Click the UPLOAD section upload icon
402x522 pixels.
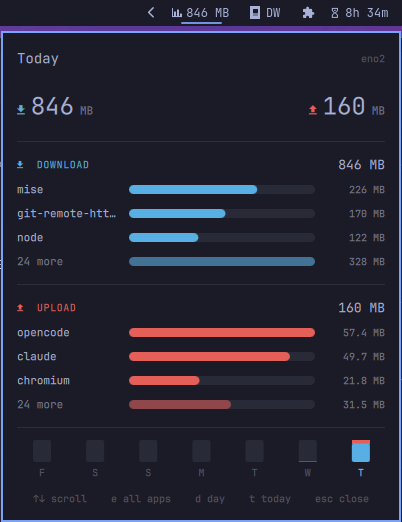point(20,308)
